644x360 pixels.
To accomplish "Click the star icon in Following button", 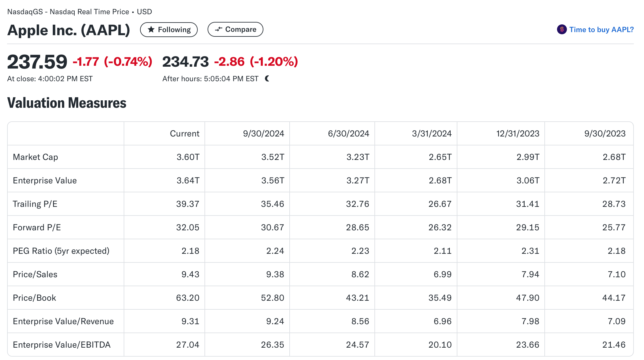I will 151,30.
